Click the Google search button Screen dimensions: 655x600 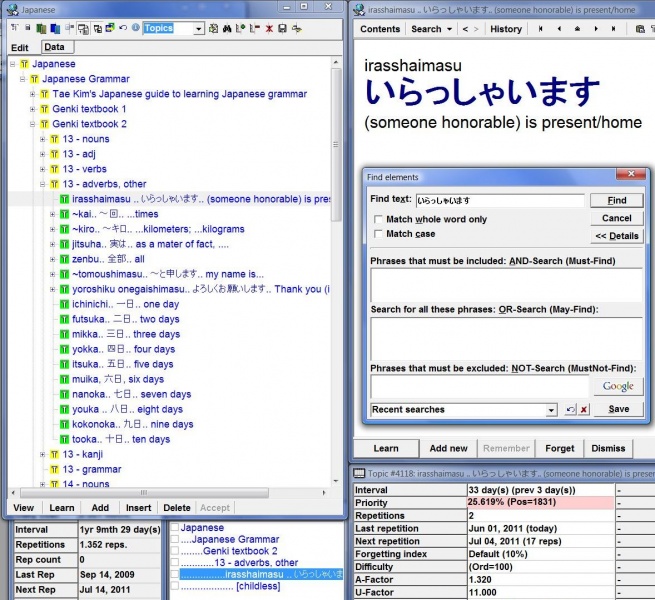[x=618, y=386]
